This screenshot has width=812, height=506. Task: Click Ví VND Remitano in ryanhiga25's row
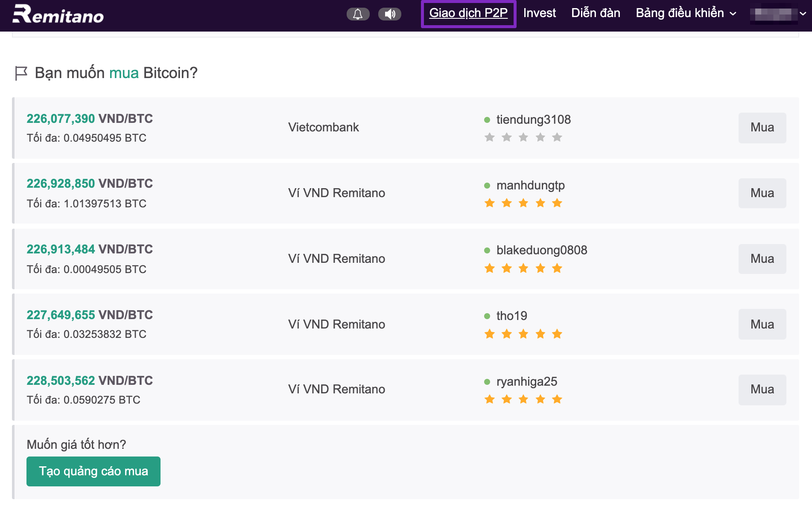click(336, 389)
